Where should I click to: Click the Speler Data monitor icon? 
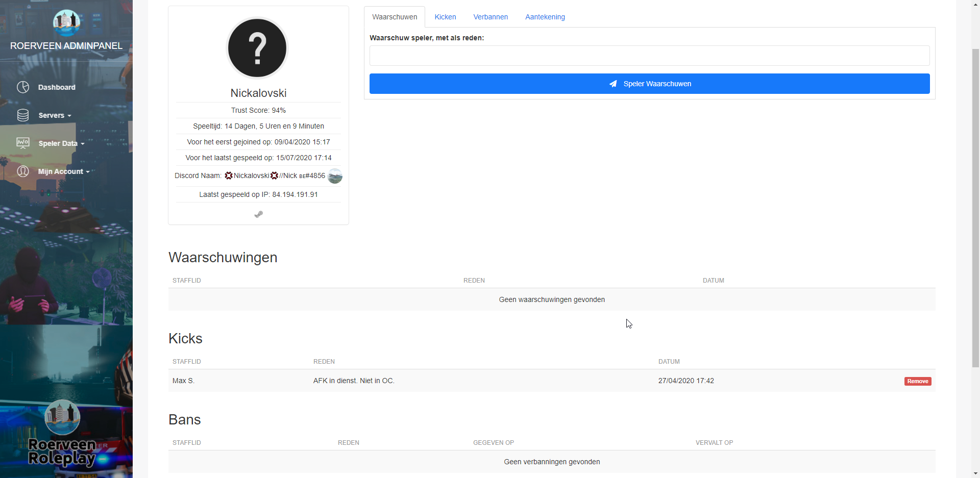pyautogui.click(x=23, y=143)
